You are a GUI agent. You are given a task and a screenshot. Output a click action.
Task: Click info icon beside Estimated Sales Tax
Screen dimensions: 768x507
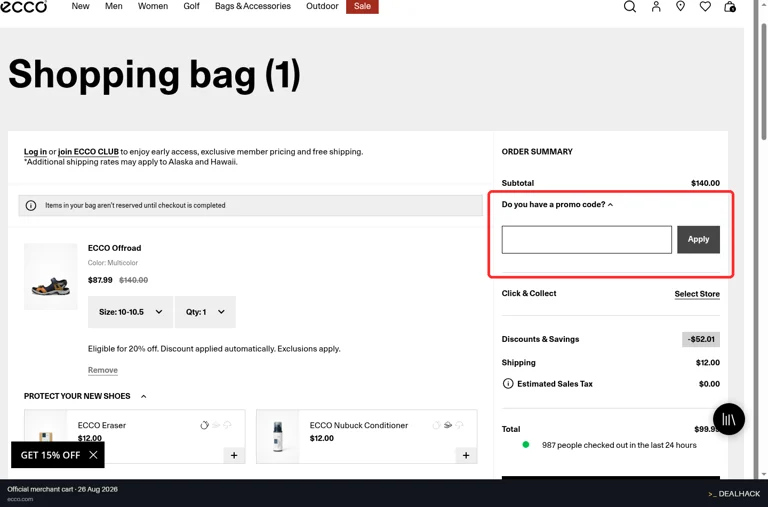(508, 384)
